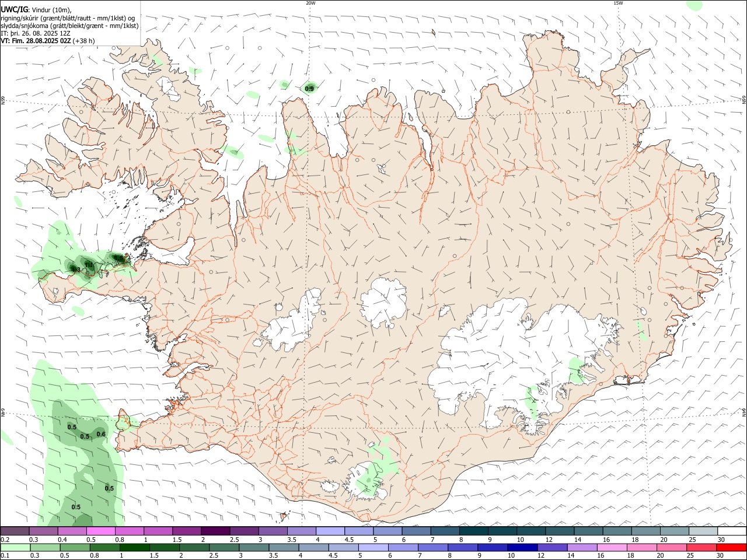This screenshot has width=747, height=560.
Task: Click the slydda/snjókoma legend description line
Action: point(69,26)
